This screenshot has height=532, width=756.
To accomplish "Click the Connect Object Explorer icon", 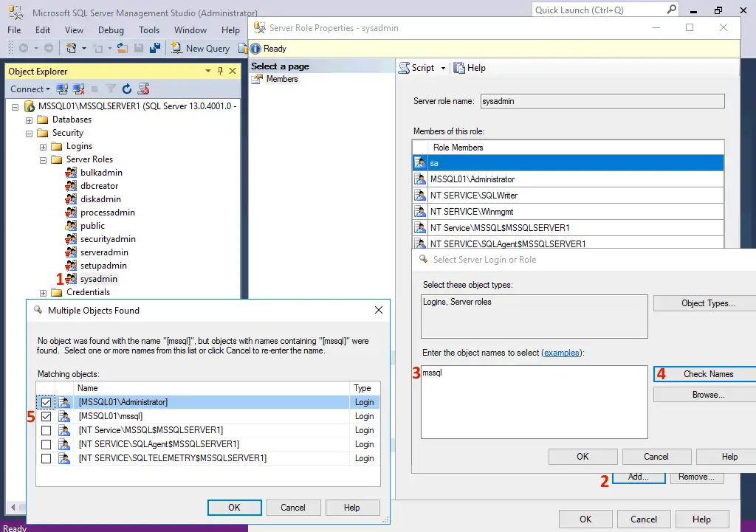I will tap(62, 89).
